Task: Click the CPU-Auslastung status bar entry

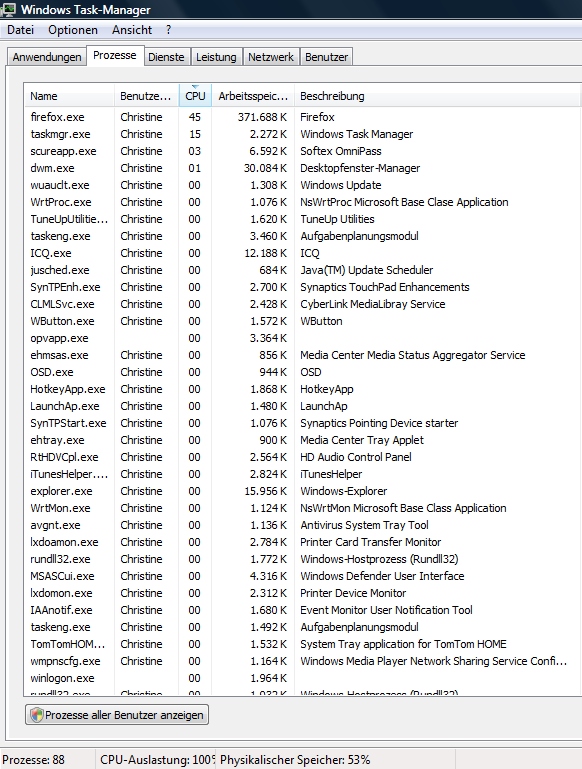Action: (x=157, y=760)
